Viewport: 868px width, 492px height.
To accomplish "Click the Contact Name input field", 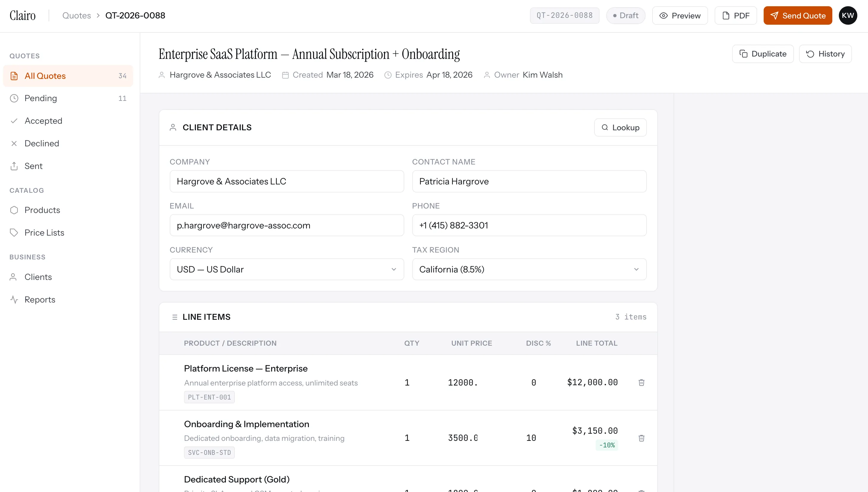I will (529, 181).
